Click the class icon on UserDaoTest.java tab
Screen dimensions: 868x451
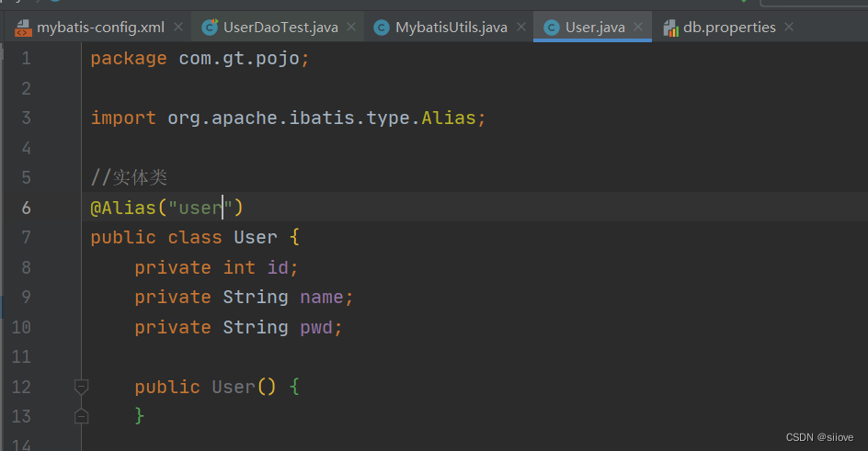click(210, 27)
